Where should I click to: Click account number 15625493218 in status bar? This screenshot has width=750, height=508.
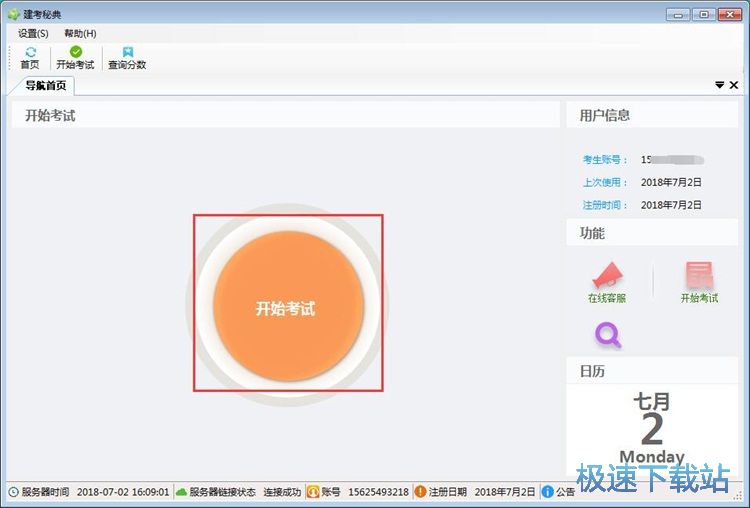point(378,492)
